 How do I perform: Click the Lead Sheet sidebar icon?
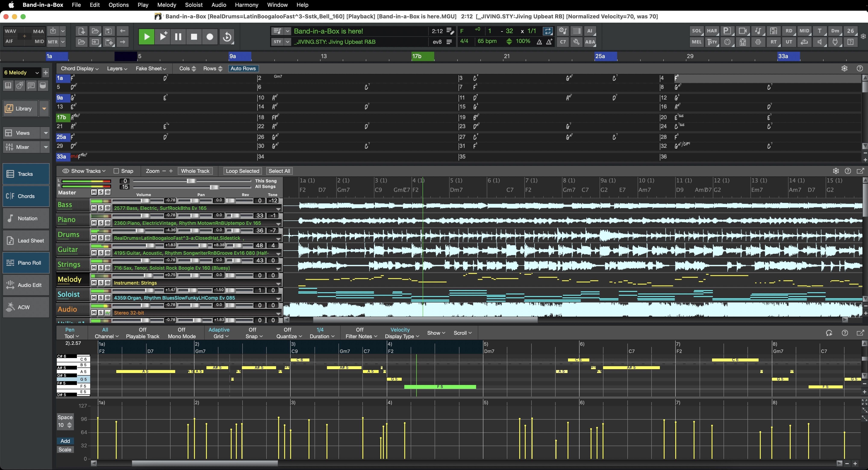click(10, 241)
